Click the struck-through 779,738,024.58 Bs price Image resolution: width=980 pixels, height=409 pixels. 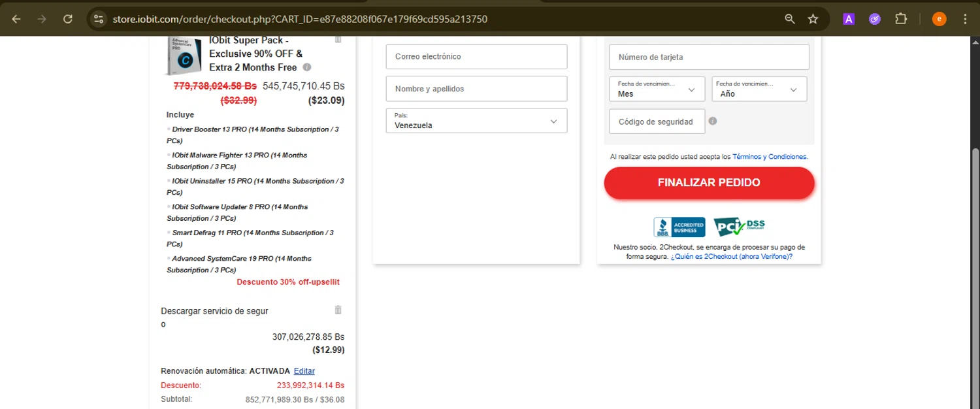tap(215, 86)
